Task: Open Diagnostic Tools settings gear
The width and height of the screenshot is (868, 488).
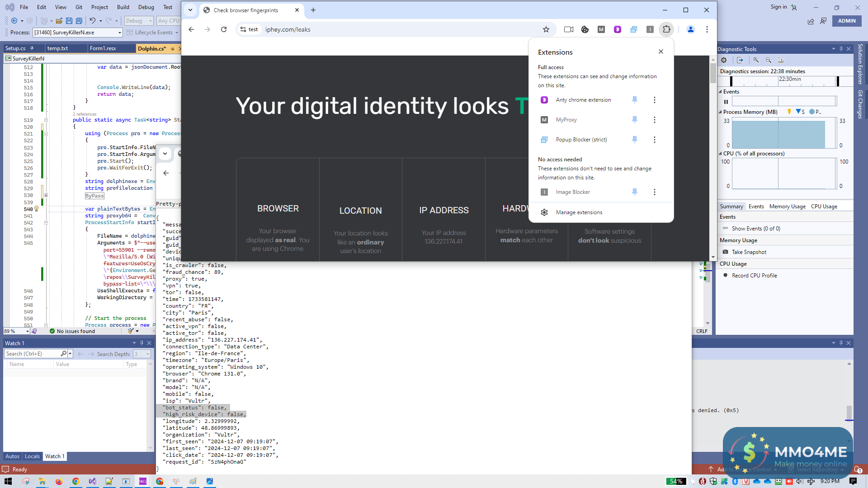Action: point(724,60)
